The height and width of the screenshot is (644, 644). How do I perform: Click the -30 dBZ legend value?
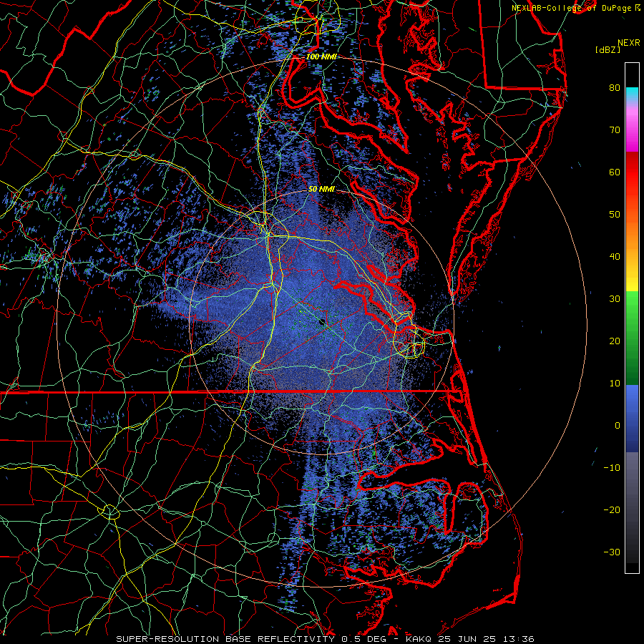tap(612, 552)
